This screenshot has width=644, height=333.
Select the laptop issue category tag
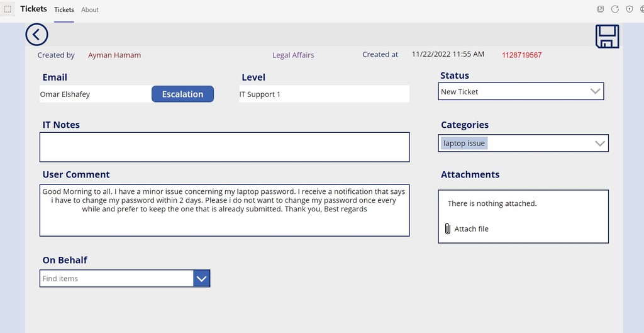click(464, 144)
